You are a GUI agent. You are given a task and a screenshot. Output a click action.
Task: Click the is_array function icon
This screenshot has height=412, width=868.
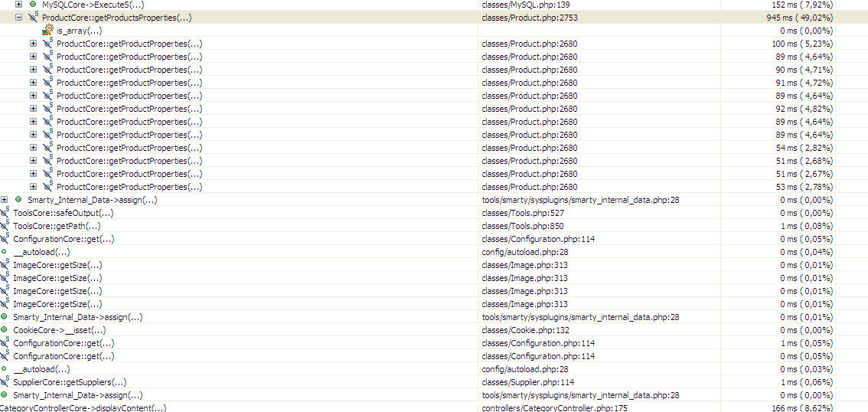48,30
